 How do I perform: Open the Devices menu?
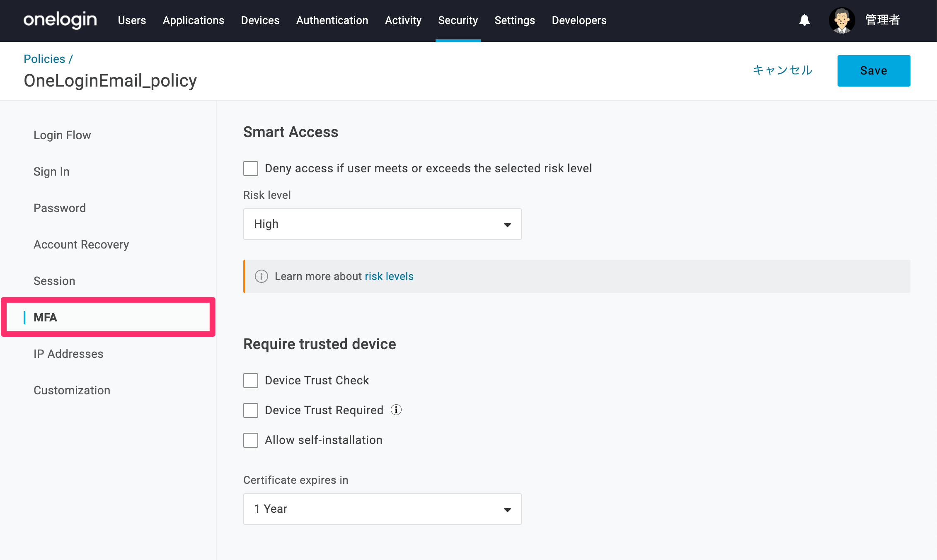pos(260,20)
